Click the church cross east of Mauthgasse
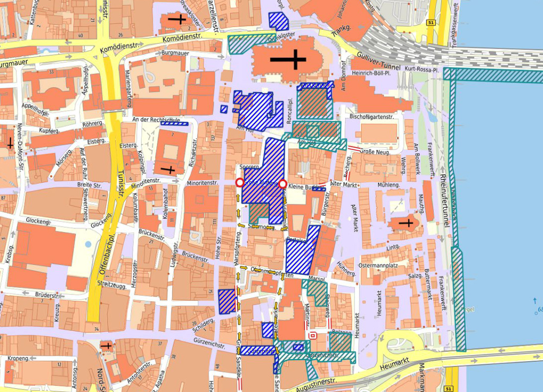The image size is (543, 392). click(x=407, y=224)
